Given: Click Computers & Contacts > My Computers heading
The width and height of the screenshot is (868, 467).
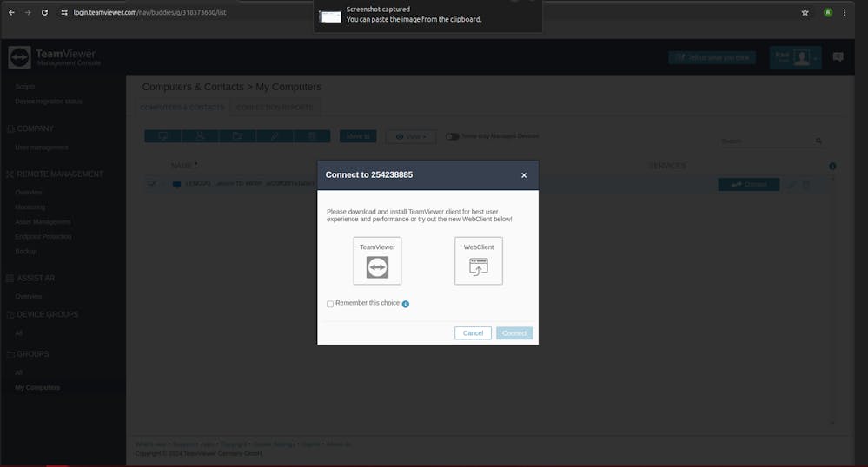Looking at the screenshot, I should click(x=231, y=87).
